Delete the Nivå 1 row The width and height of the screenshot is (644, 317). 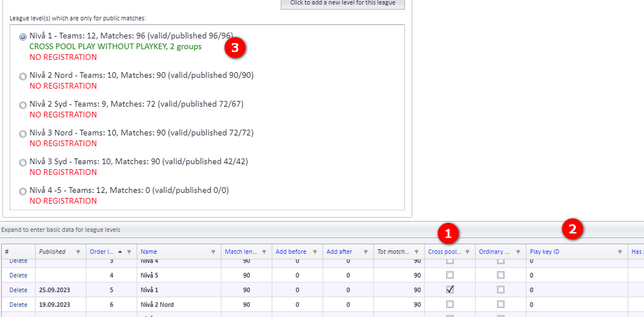pos(18,290)
